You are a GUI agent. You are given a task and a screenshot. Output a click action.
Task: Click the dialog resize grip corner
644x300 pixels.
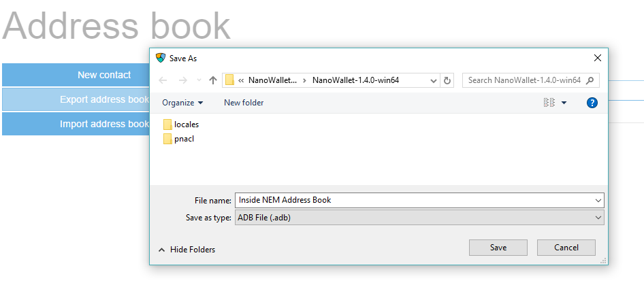point(603,261)
